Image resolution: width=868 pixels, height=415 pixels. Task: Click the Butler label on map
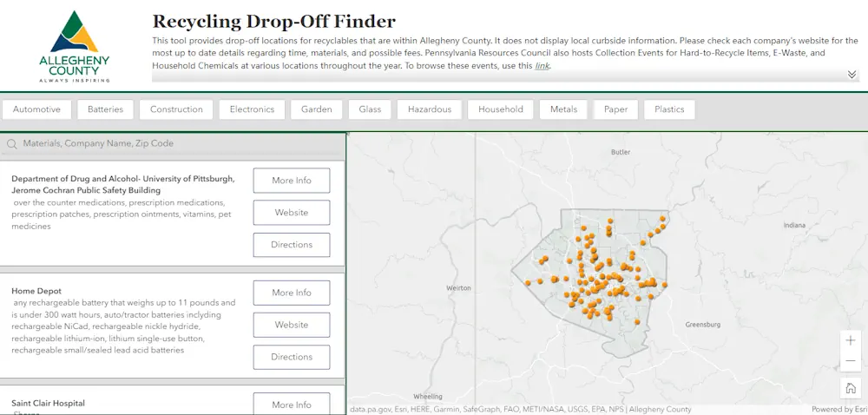point(621,152)
